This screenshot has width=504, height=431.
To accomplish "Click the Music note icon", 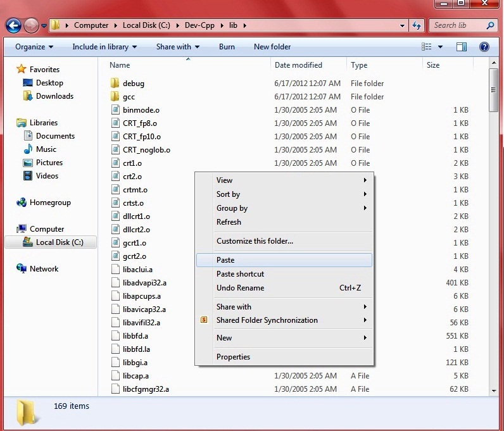I will tap(28, 149).
